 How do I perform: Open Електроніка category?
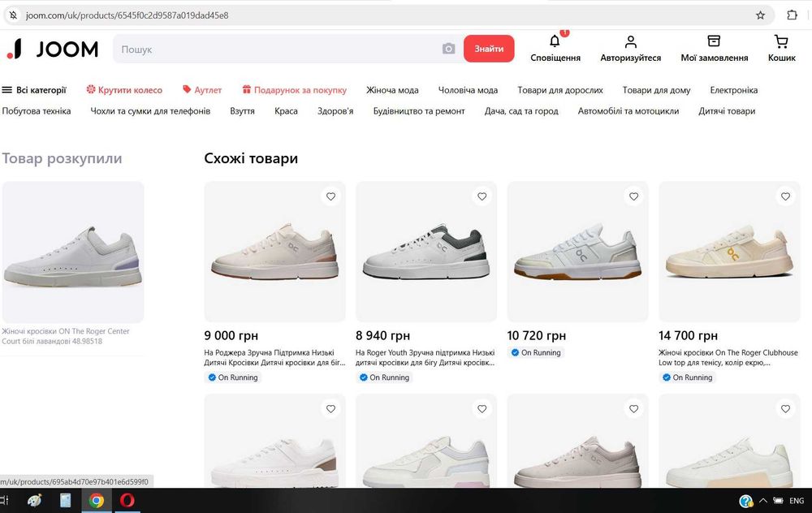pyautogui.click(x=734, y=90)
